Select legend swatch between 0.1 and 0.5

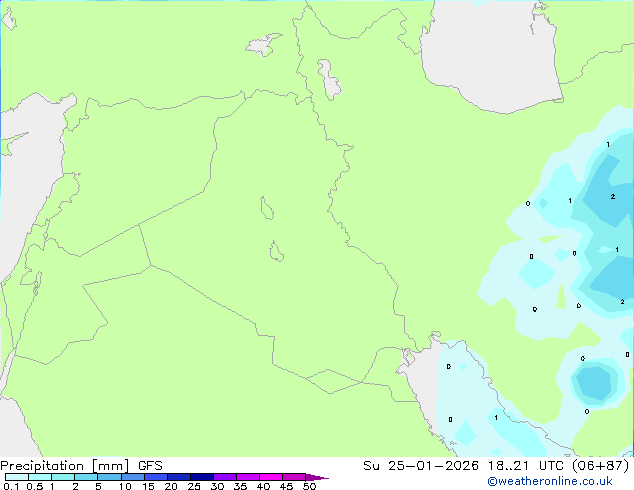point(17,477)
